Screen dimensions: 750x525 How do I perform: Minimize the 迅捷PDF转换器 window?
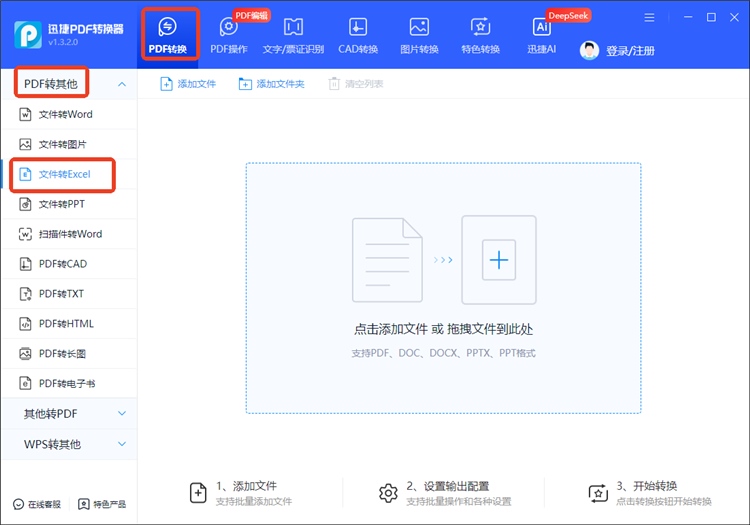tap(688, 17)
